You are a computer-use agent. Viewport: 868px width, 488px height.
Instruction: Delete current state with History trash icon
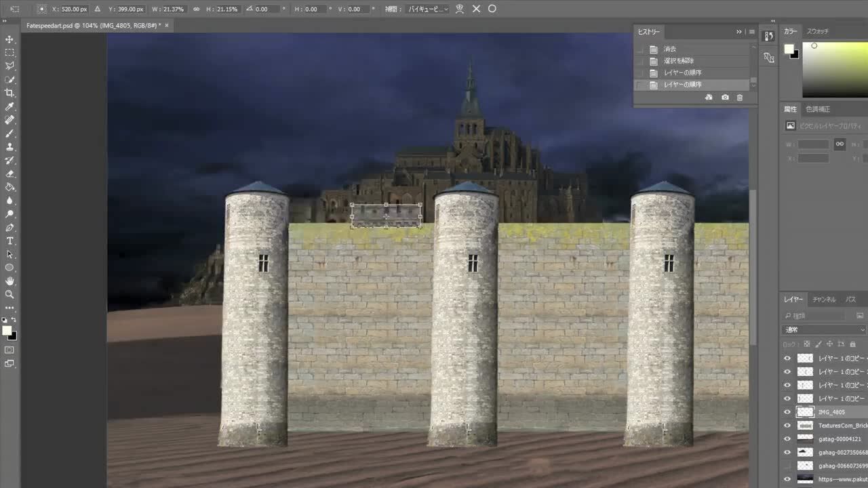click(740, 98)
